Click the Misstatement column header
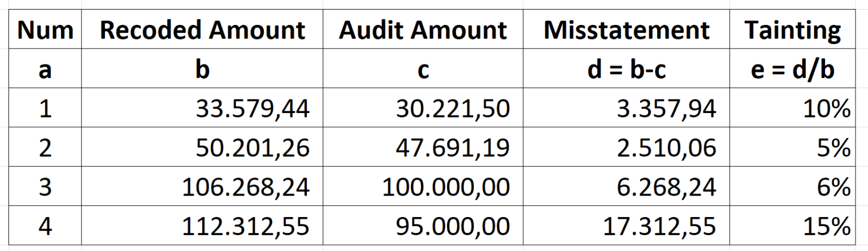This screenshot has width=868, height=251. (x=626, y=30)
